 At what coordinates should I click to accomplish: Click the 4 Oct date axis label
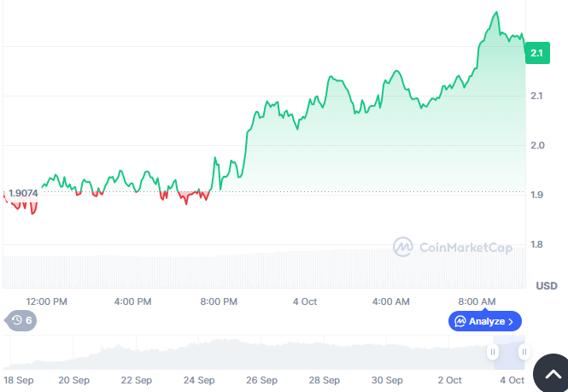pyautogui.click(x=304, y=301)
